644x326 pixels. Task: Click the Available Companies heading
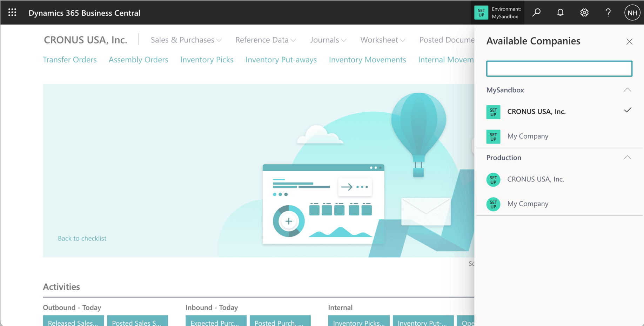tap(533, 41)
